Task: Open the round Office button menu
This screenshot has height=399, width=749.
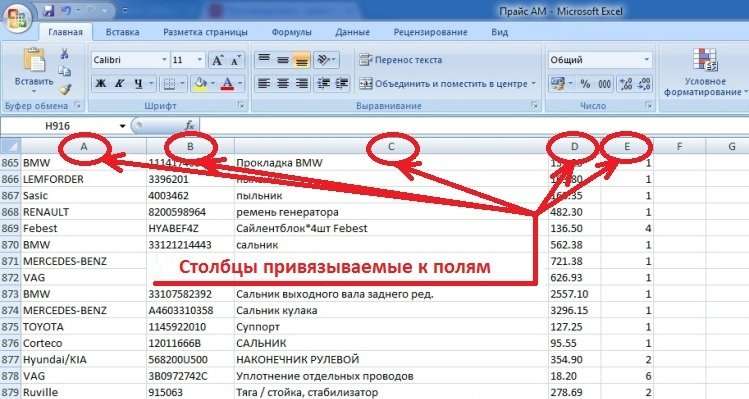Action: click(17, 18)
